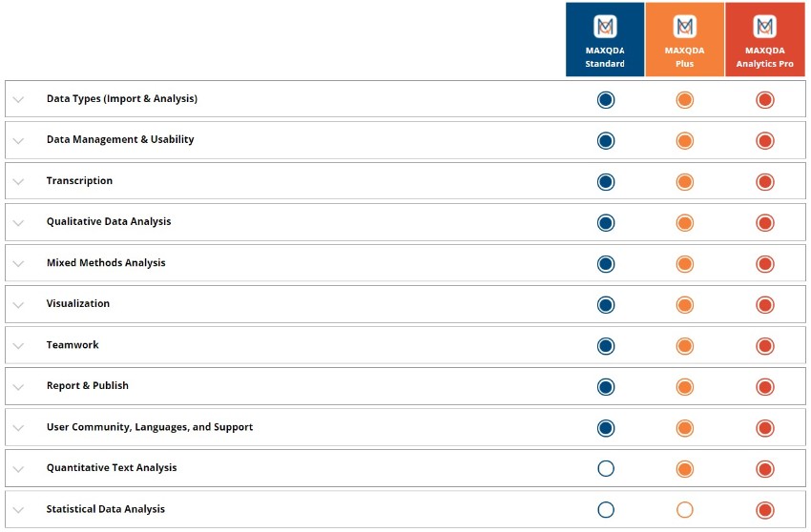Click the MAXQDA Plus logo icon
This screenshot has width=811, height=532.
click(x=684, y=27)
